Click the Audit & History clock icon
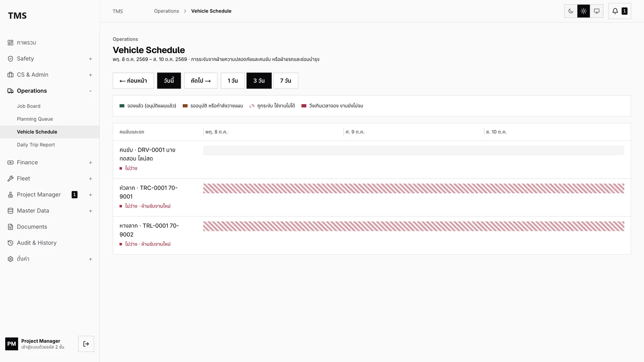This screenshot has height=362, width=644. pos(10,243)
